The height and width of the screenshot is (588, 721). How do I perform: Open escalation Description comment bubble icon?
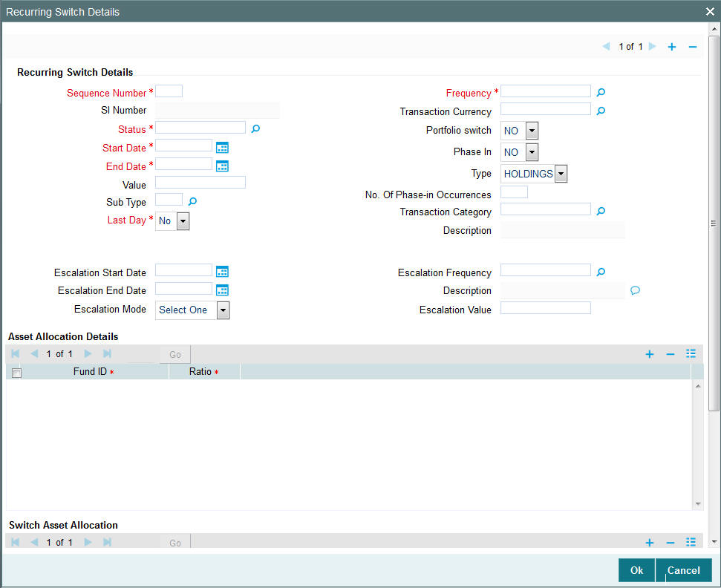(635, 290)
